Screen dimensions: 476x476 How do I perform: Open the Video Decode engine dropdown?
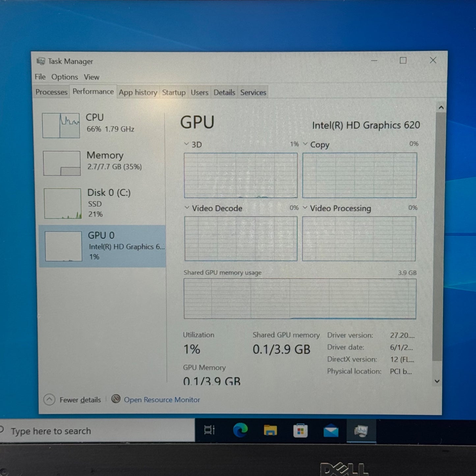click(x=187, y=208)
